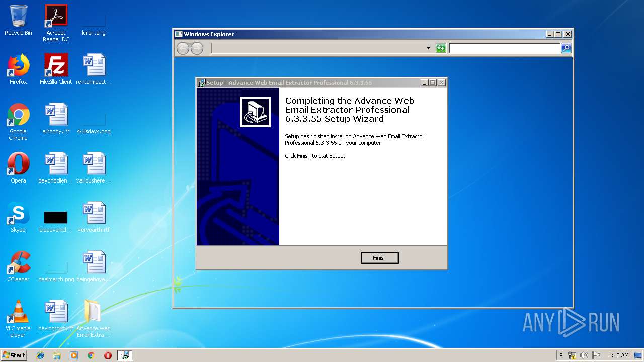Screen dimensions: 644x362
Task: Select VLC media player desktop shortcut
Action: point(18,319)
